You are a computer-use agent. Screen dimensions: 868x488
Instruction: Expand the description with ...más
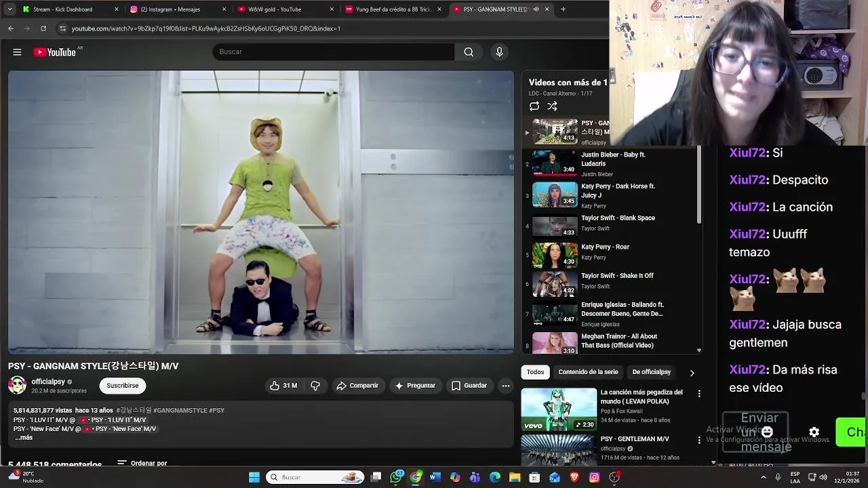(x=24, y=438)
